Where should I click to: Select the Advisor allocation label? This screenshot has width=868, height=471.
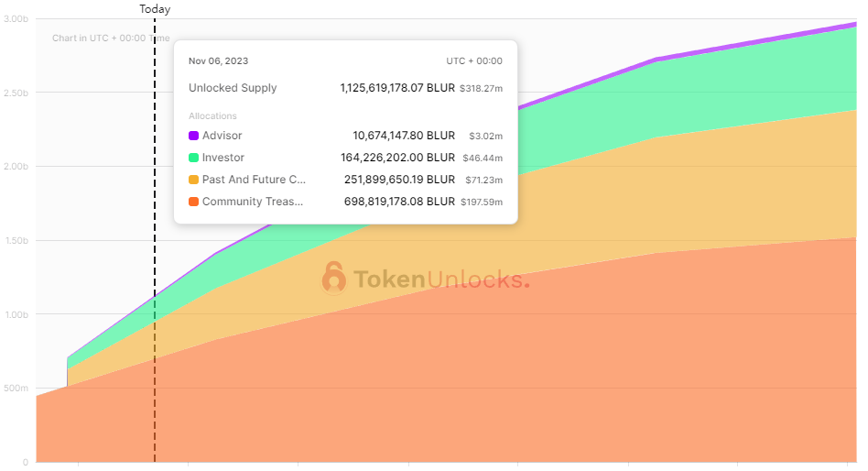[222, 137]
